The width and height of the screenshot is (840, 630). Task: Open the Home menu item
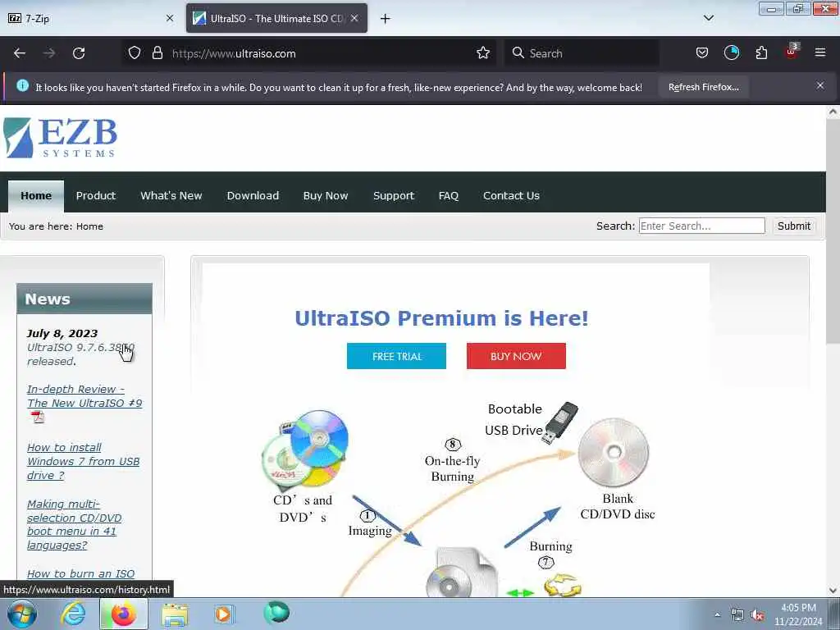[36, 195]
